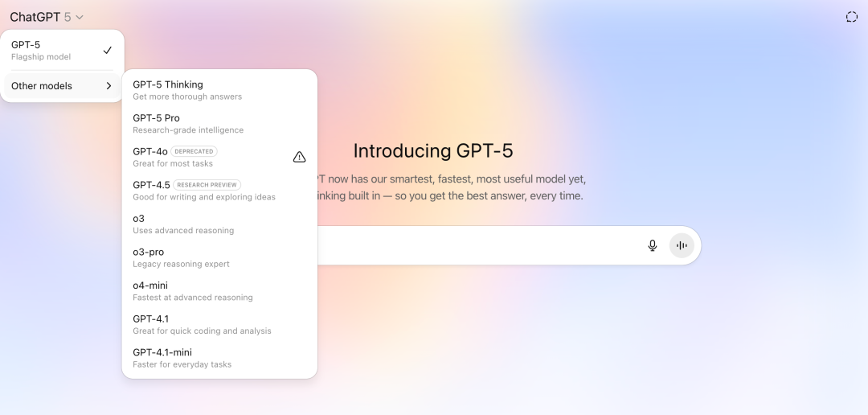Select the deprecated GPT-4o model
868x415 pixels.
(x=219, y=157)
